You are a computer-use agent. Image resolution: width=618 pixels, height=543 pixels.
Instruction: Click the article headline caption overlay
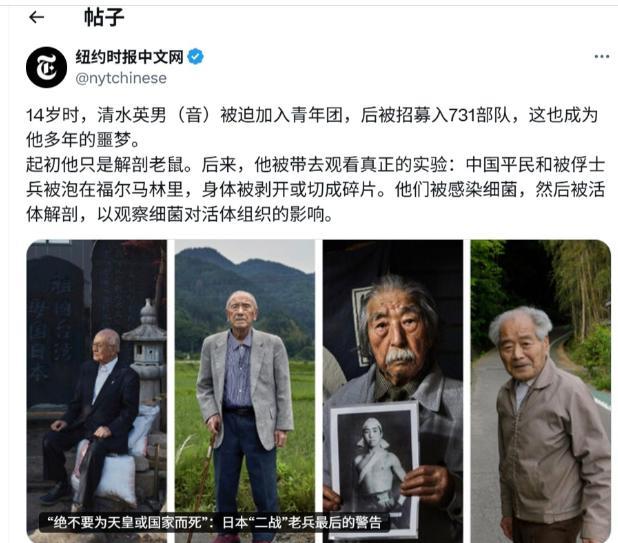click(214, 523)
